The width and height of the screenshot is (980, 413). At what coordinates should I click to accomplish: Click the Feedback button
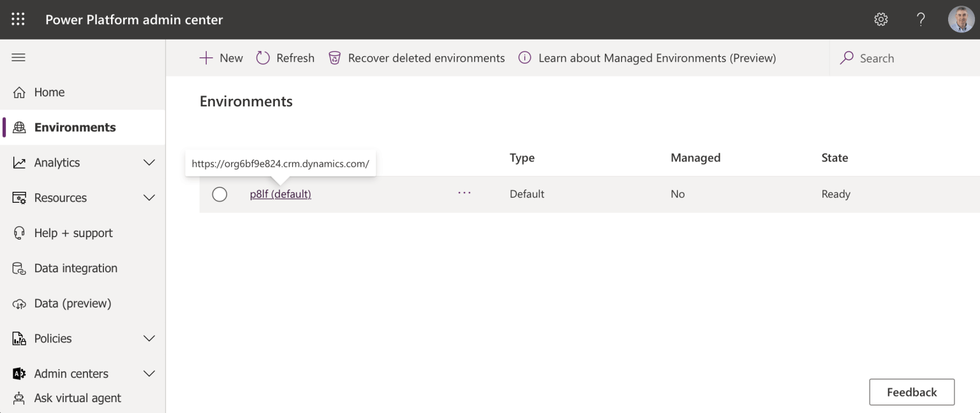coord(912,392)
